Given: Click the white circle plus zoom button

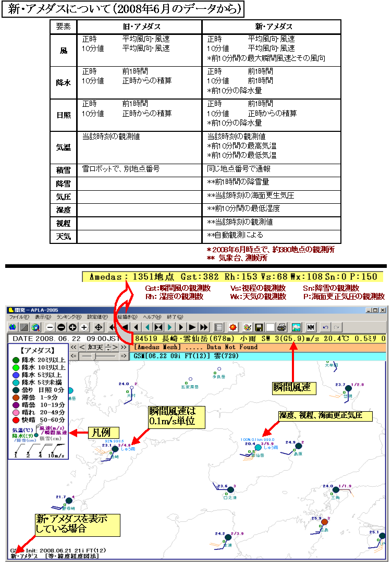Looking at the screenshot, I should (84, 327).
